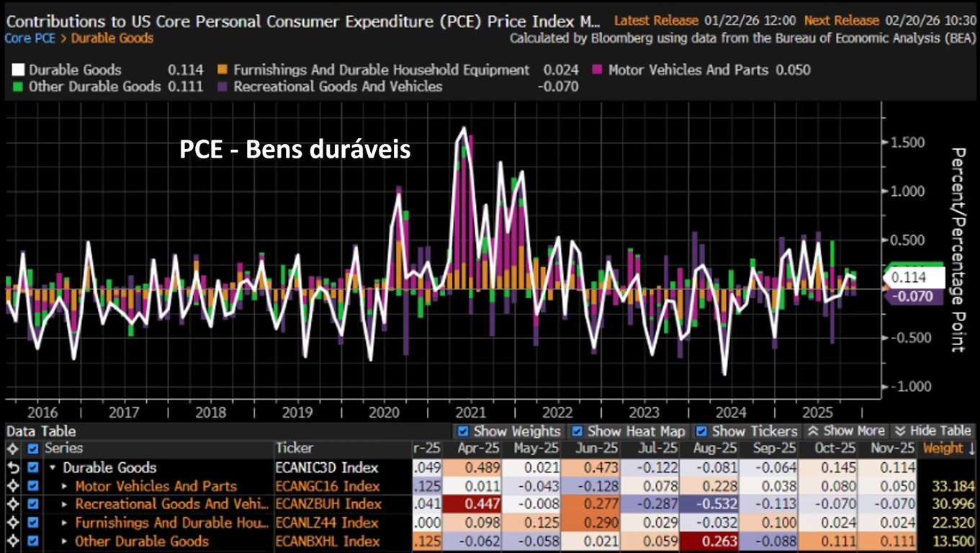This screenshot has height=553, width=980.
Task: Click crosshair icon on Motor Vehicles And Parts row
Action: click(x=12, y=486)
